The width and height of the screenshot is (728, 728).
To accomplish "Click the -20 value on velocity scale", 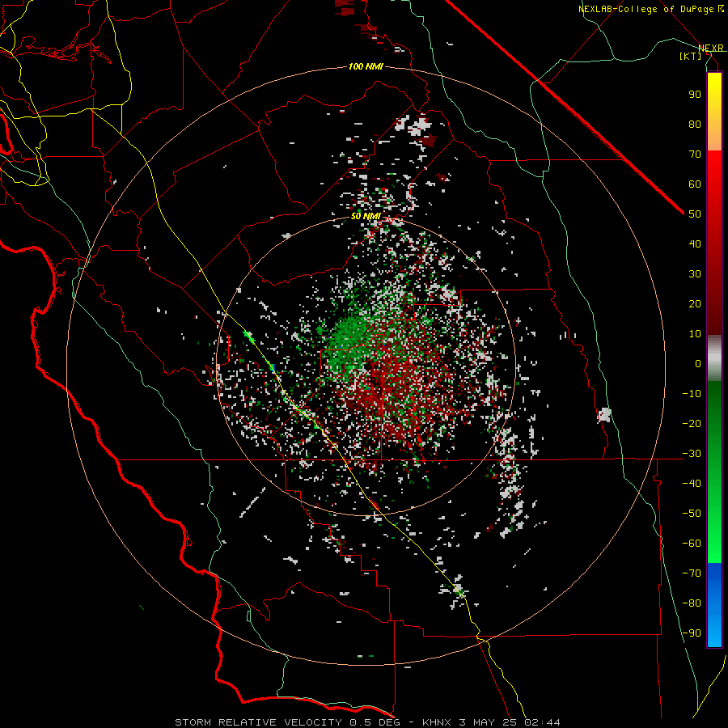I will pyautogui.click(x=692, y=423).
